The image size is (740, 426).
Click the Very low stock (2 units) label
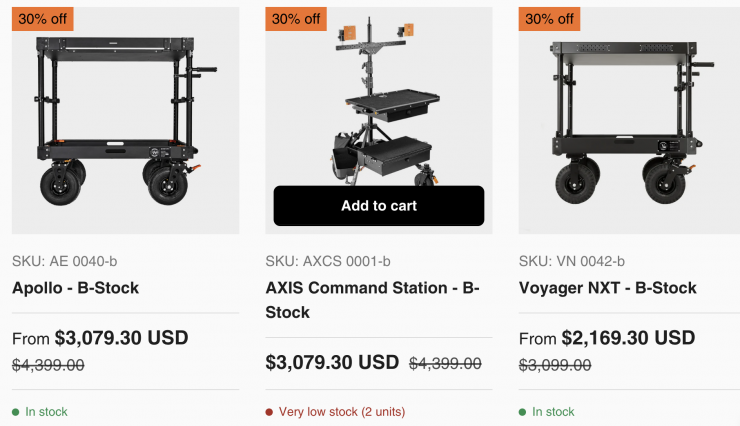pyautogui.click(x=342, y=412)
